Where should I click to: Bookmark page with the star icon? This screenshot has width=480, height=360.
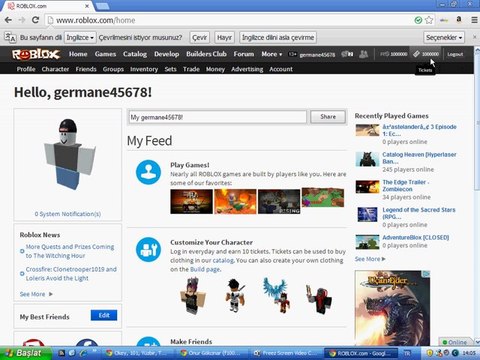[429, 20]
